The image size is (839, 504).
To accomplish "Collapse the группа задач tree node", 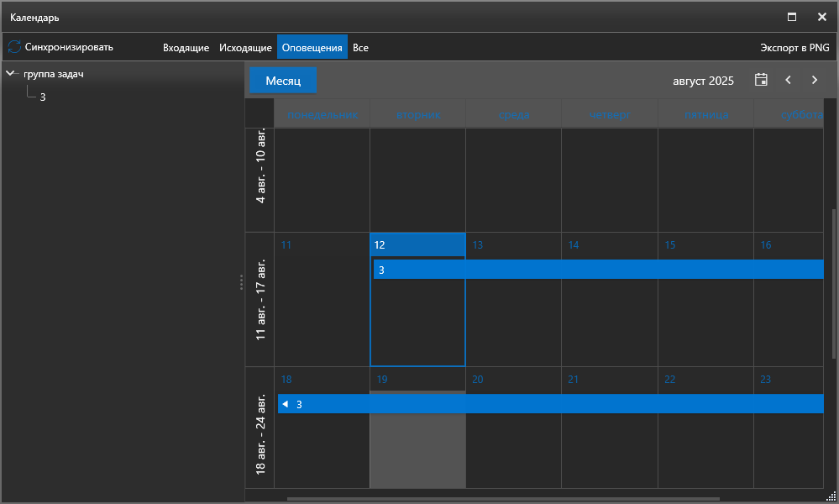I will 10,74.
